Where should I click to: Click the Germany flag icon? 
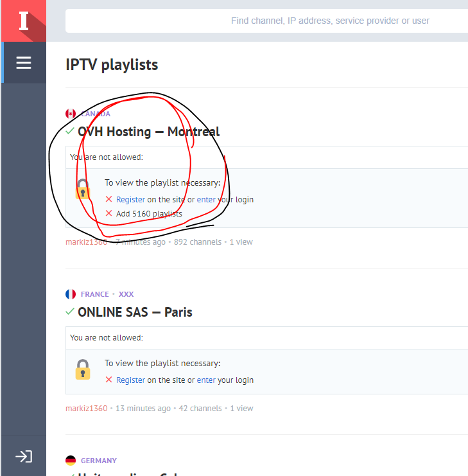(71, 461)
